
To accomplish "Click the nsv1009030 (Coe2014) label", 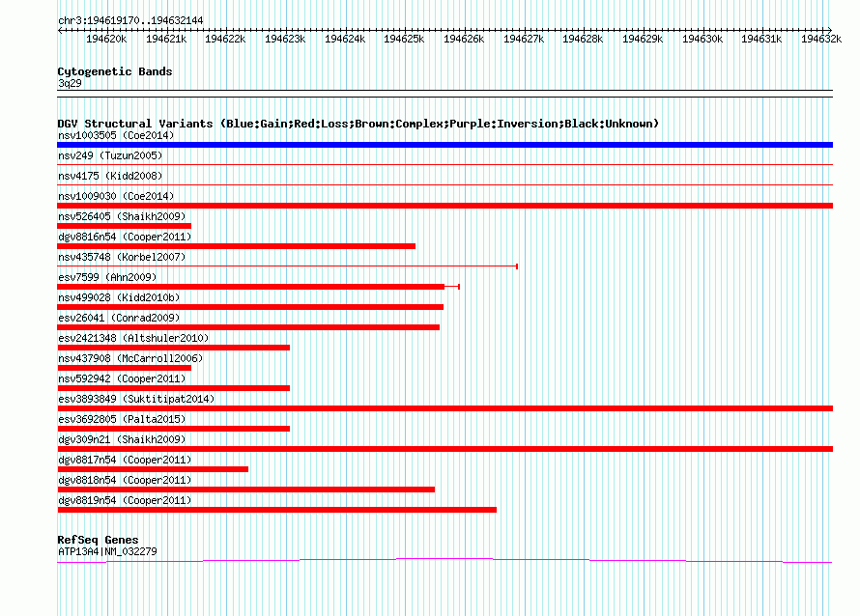I will (x=116, y=196).
